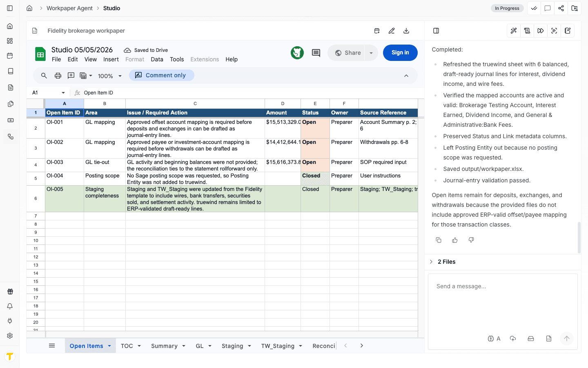This screenshot has height=368, width=588.
Task: Open the Home icon in the sidebar
Action: 10,26
